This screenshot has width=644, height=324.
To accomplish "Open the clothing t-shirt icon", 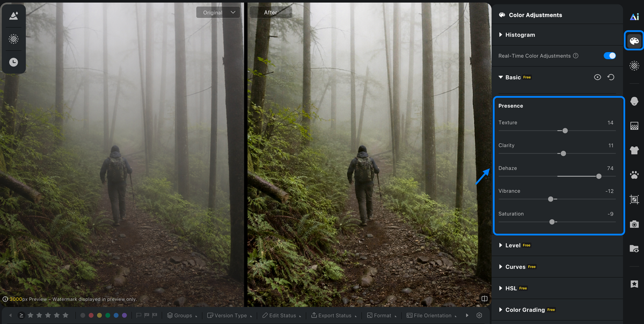I will pyautogui.click(x=634, y=150).
